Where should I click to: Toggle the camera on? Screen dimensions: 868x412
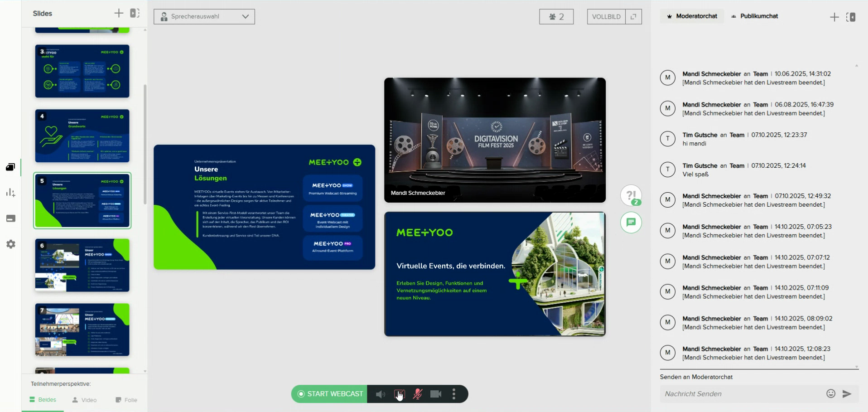435,394
